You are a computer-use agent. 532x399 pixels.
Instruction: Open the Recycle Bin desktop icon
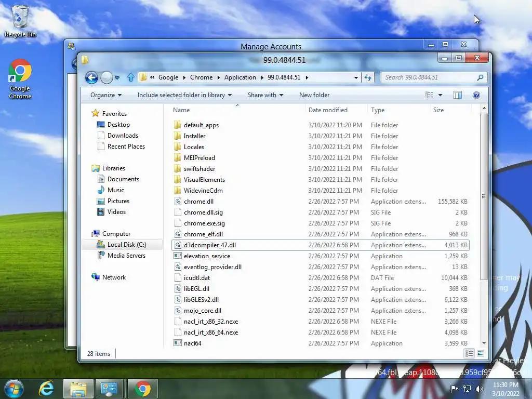point(20,21)
